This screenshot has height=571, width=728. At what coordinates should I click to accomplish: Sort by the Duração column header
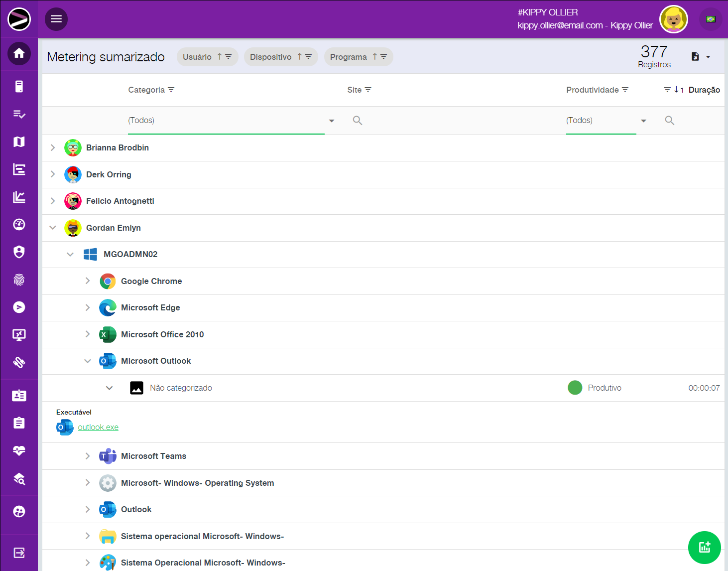[x=704, y=90]
